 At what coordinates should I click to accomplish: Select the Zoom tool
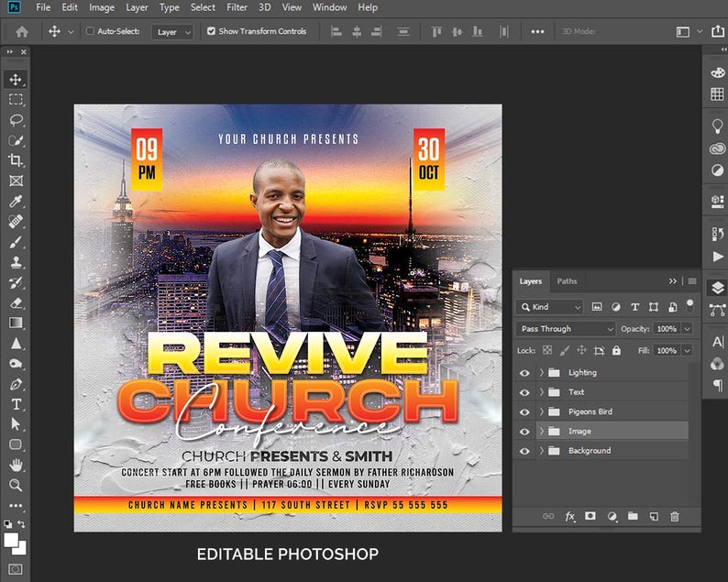[x=16, y=485]
